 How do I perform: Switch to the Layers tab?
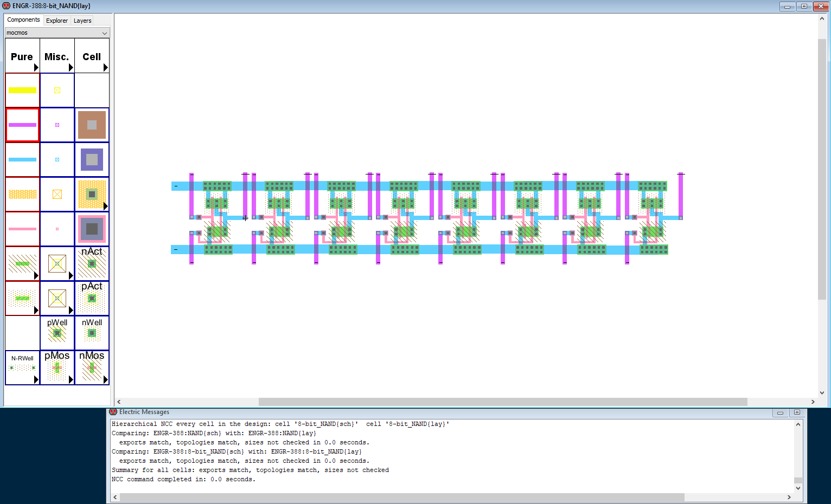[x=82, y=21]
